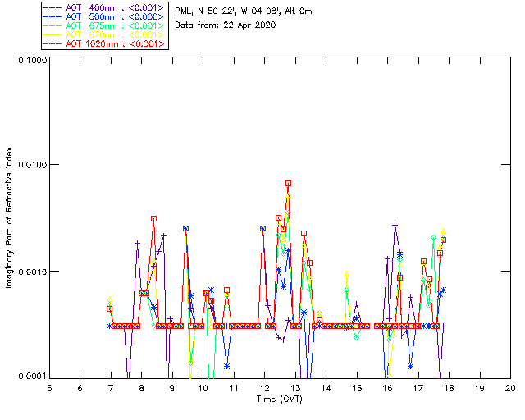
Task: Click the x-axis label Time (GMT)
Action: coord(279,399)
